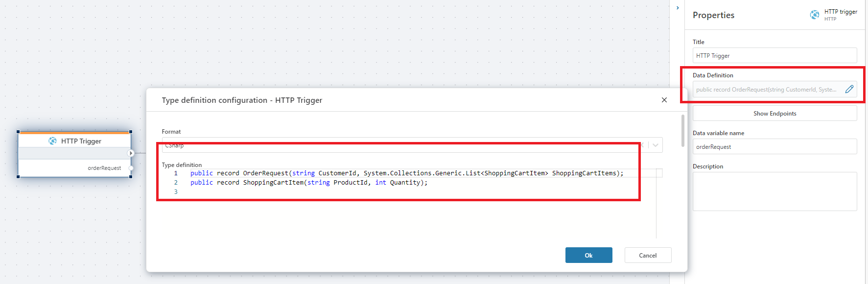Collapse the Properties panel using the chevron
868x284 pixels.
pyautogui.click(x=678, y=8)
